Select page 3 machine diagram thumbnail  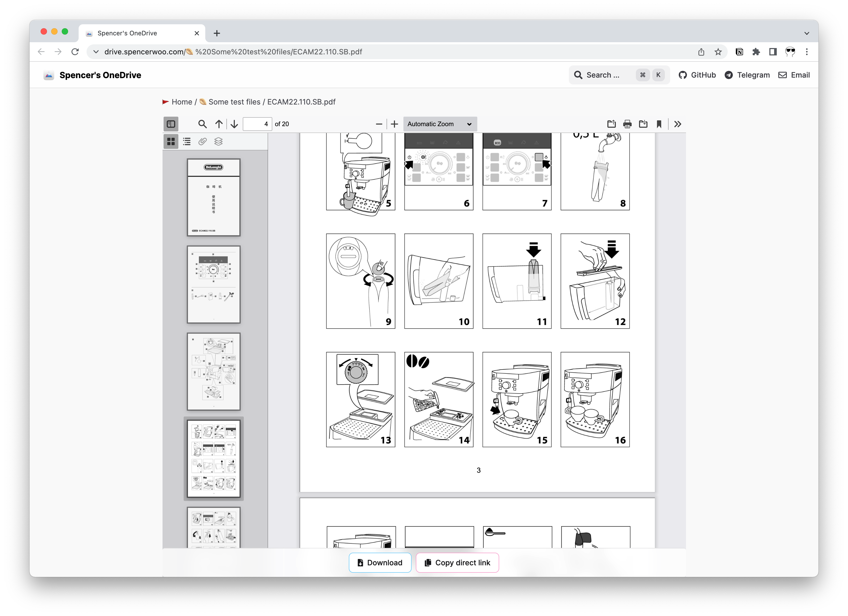point(213,371)
